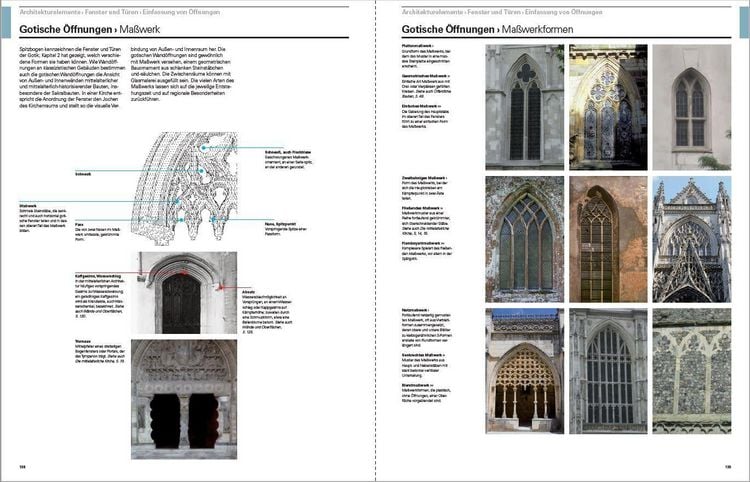Click the 'Plattenmaßwerk' caption heading
750x482 pixels.
[x=419, y=46]
